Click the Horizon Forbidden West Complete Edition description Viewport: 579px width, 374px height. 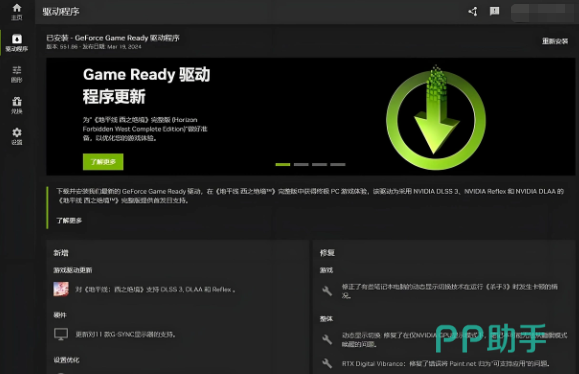[145, 129]
